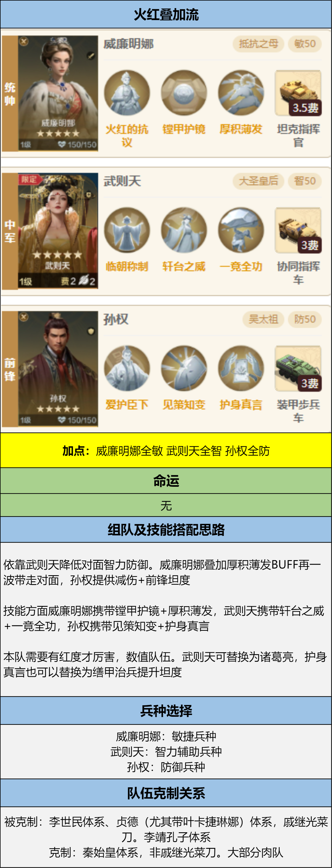
Task: Click the 大圣皇后 title tag
Action: coord(258,181)
